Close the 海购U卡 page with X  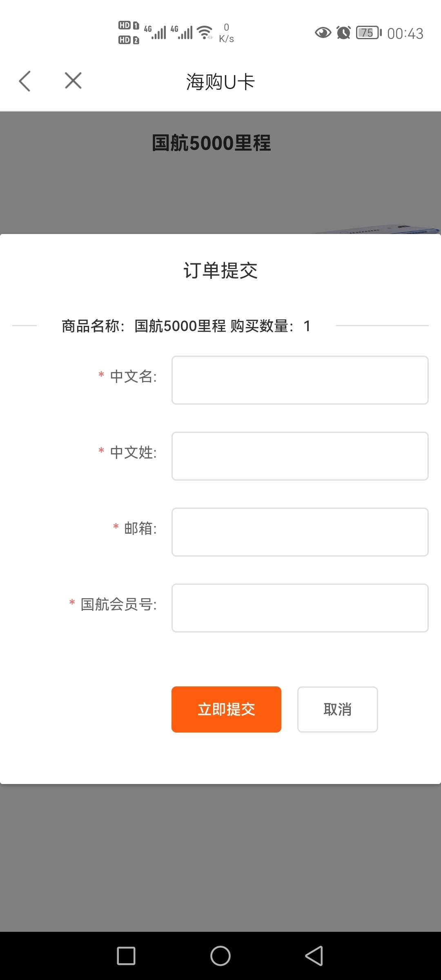click(73, 80)
